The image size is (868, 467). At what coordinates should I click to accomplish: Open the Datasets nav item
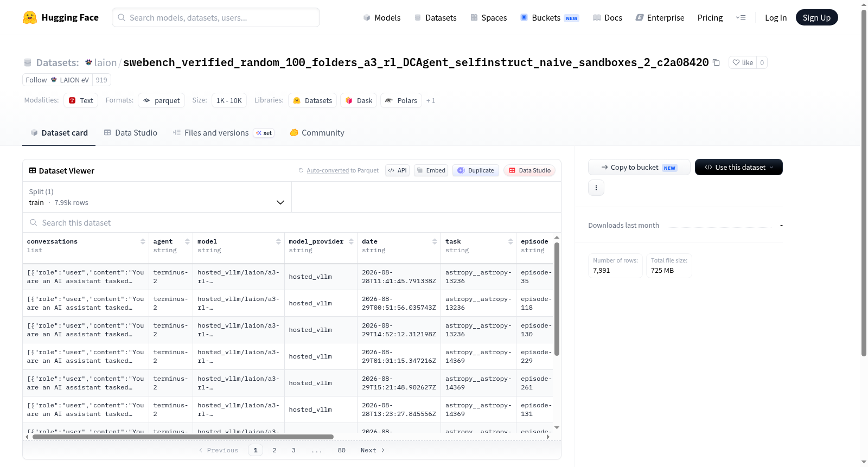tap(435, 17)
